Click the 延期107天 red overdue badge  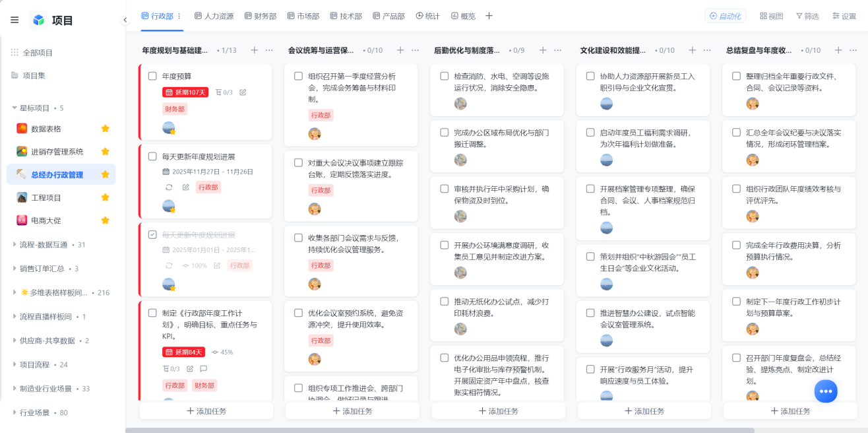tap(185, 92)
